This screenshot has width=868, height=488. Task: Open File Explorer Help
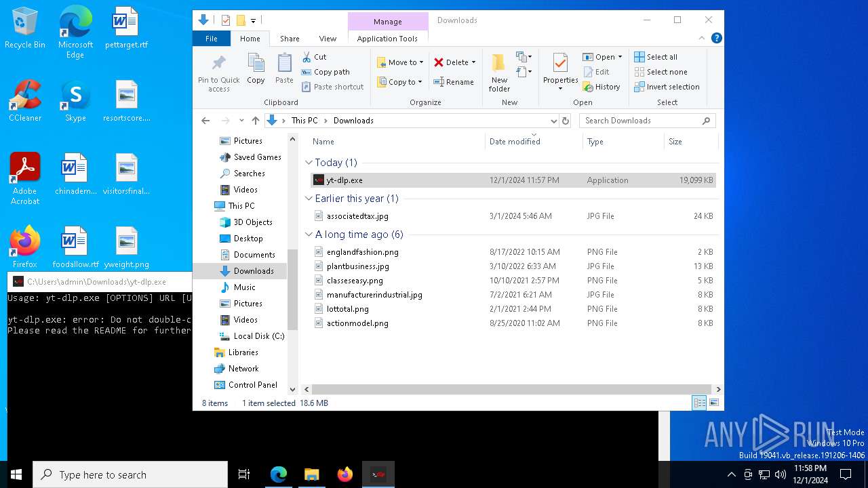click(x=716, y=38)
